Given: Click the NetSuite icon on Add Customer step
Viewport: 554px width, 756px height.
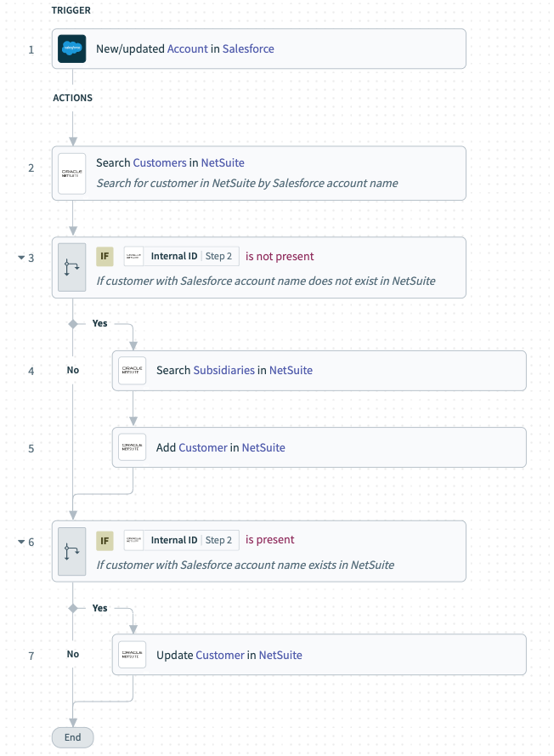Looking at the screenshot, I should tap(133, 447).
